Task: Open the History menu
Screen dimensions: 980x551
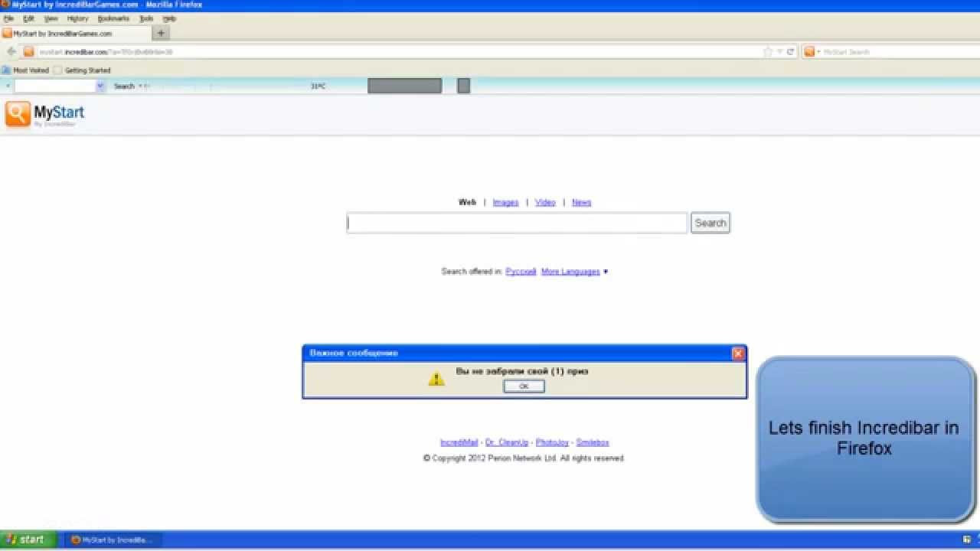Action: tap(77, 18)
